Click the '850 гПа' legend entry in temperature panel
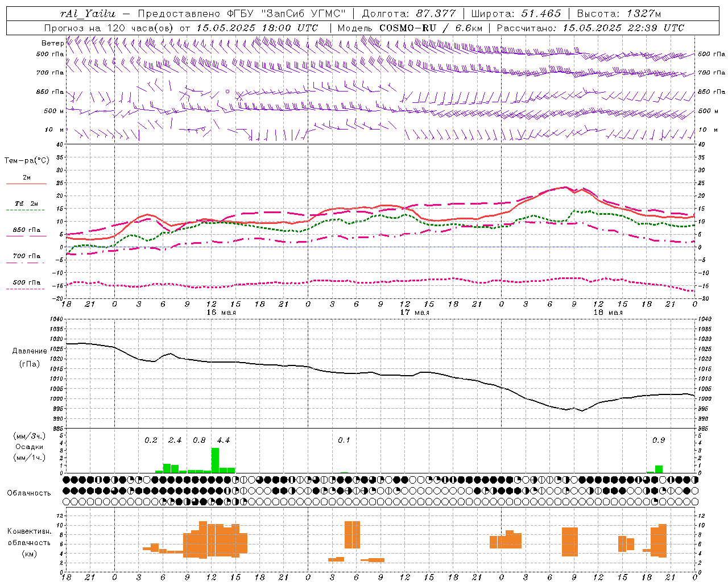Screen dimensions: 728x582 click(27, 230)
